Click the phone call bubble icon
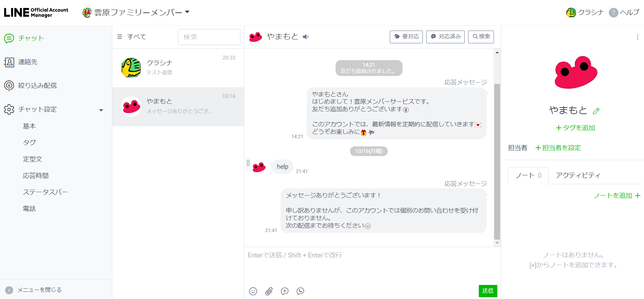The height and width of the screenshot is (299, 644). [x=301, y=291]
